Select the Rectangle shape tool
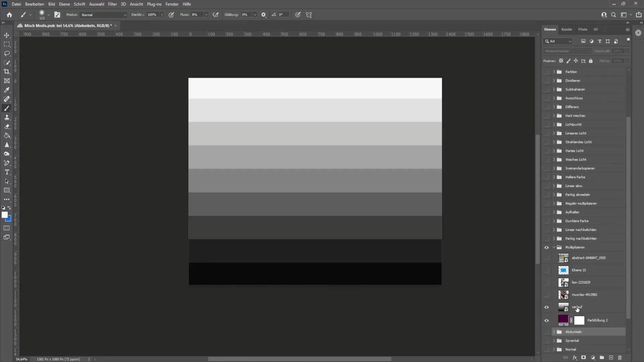Viewport: 644px width, 362px height. [7, 190]
